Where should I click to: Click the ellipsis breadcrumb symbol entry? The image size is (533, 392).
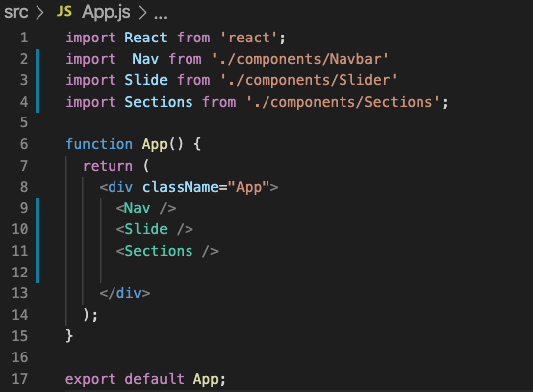coord(161,16)
